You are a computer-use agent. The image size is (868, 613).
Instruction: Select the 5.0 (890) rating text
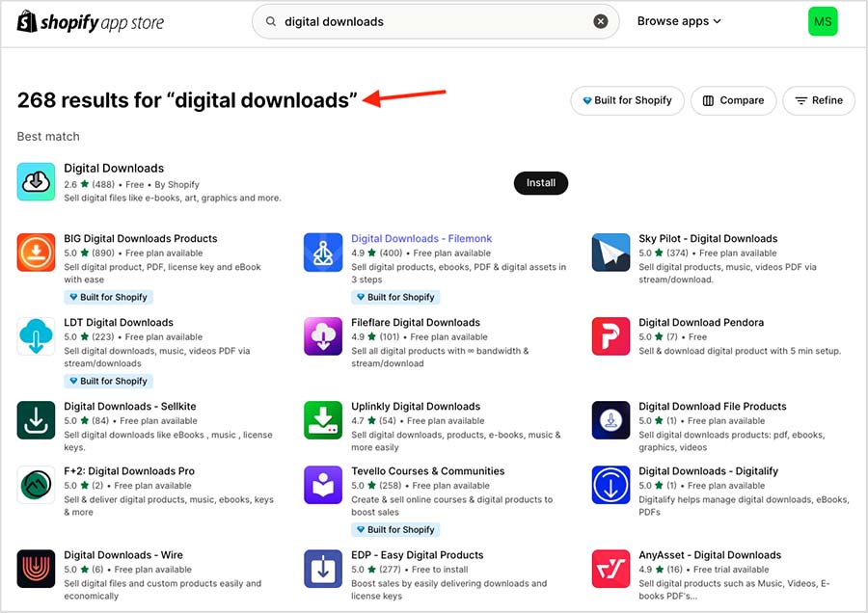click(x=89, y=253)
